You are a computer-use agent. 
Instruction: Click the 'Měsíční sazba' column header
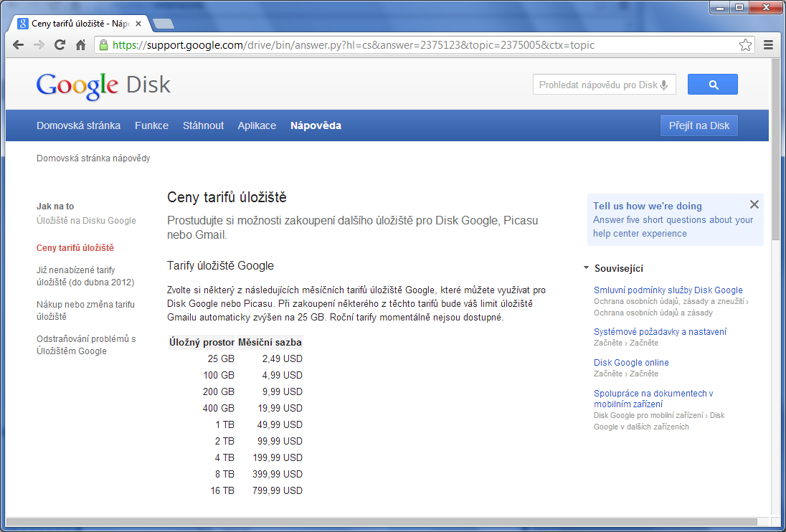click(x=270, y=343)
